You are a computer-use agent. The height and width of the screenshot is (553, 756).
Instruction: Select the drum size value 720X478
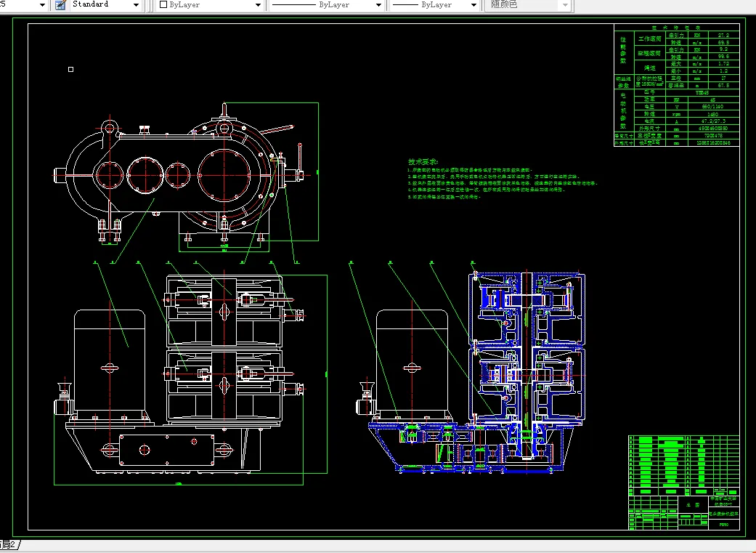click(x=712, y=136)
